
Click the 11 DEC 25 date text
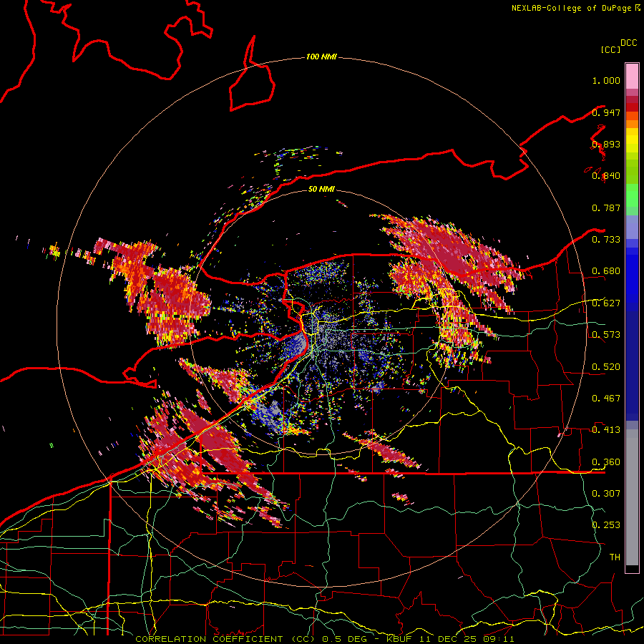(x=449, y=639)
